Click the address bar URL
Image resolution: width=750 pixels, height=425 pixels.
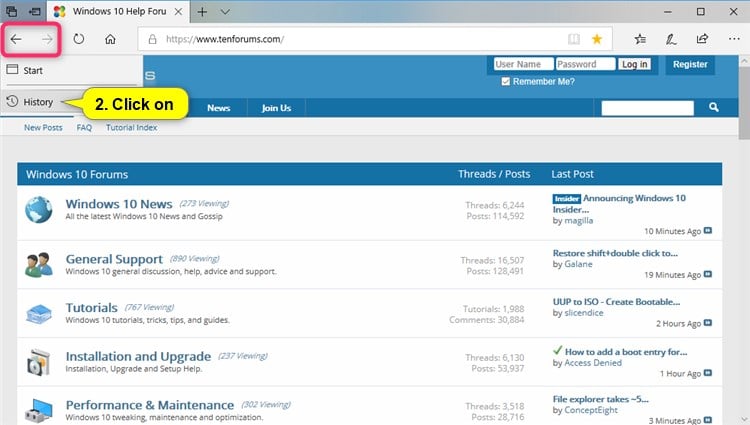[225, 39]
